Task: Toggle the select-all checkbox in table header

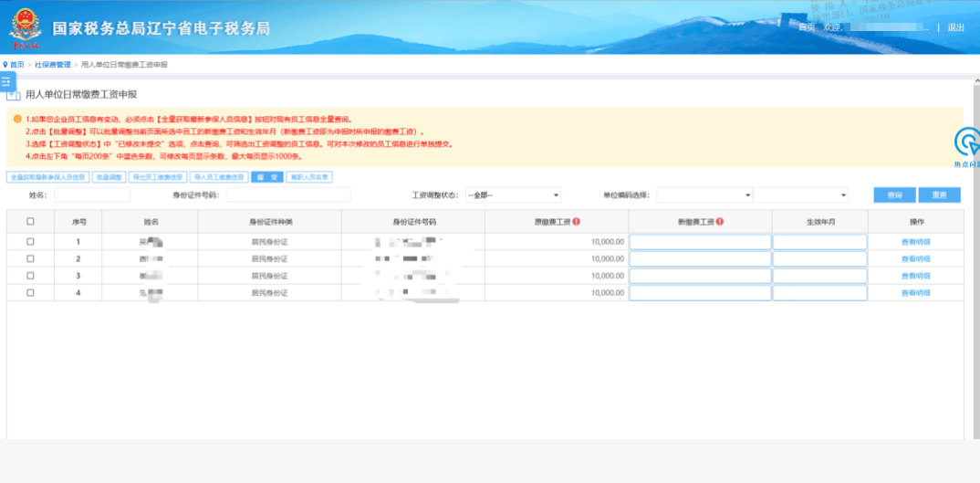Action: coord(30,221)
